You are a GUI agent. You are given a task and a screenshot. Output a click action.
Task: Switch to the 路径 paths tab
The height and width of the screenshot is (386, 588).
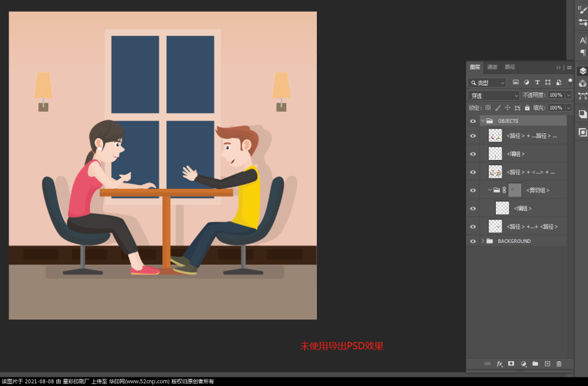click(510, 67)
